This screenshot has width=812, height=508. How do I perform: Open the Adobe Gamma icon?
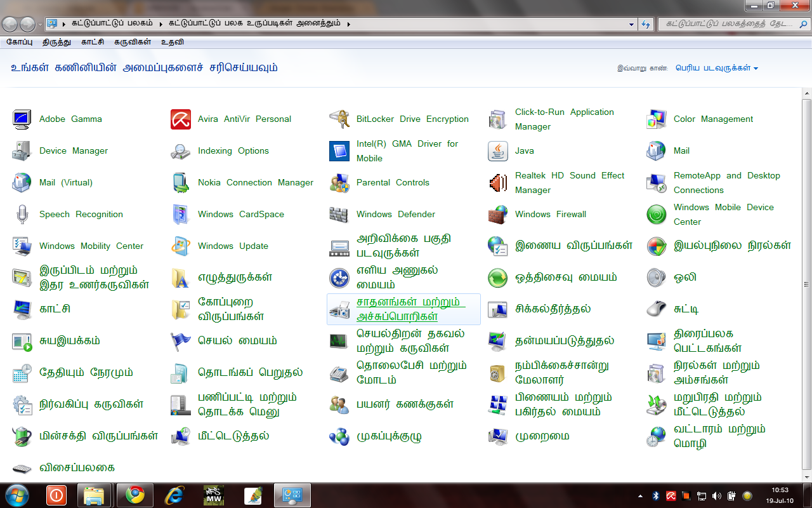coord(22,119)
